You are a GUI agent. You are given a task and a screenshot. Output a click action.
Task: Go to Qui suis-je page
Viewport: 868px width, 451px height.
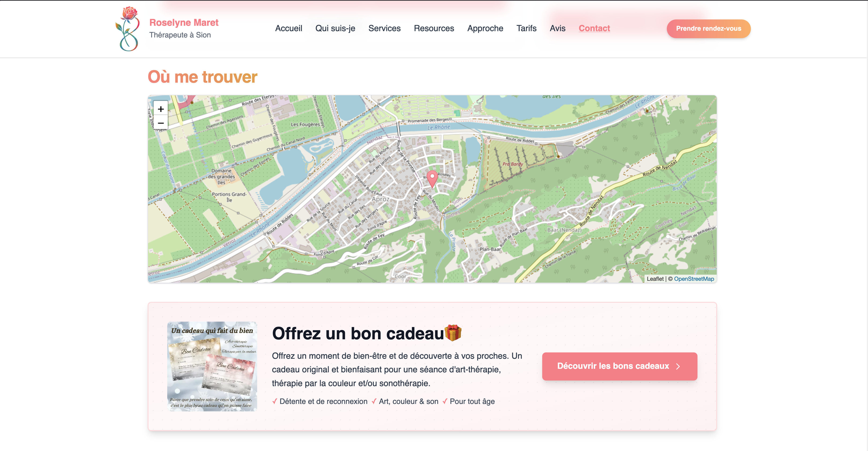point(335,28)
